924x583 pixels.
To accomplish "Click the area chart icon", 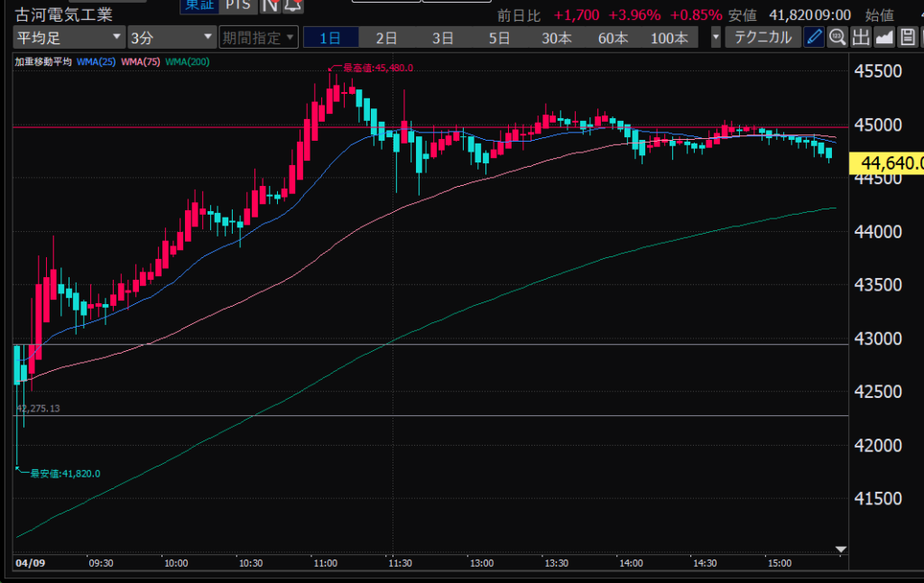I will 883,37.
